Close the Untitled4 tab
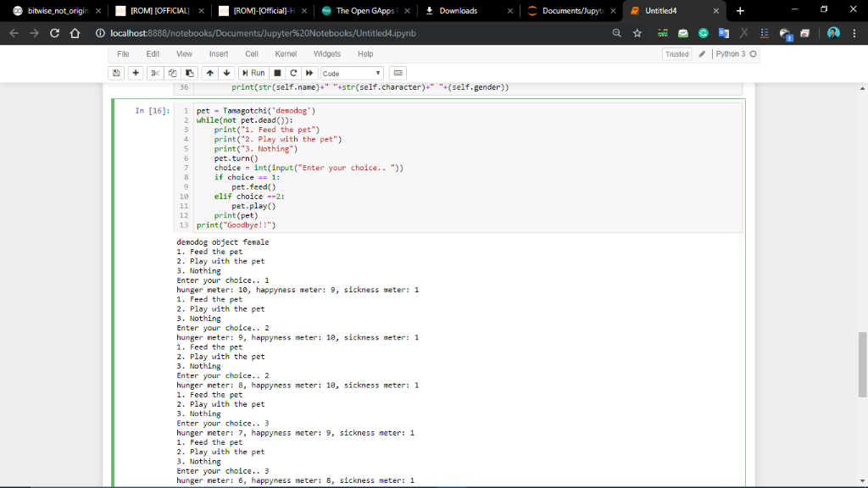The width and height of the screenshot is (868, 488). point(715,10)
